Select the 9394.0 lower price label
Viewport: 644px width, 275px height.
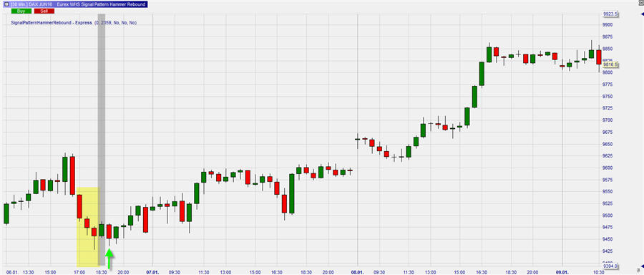coord(610,266)
